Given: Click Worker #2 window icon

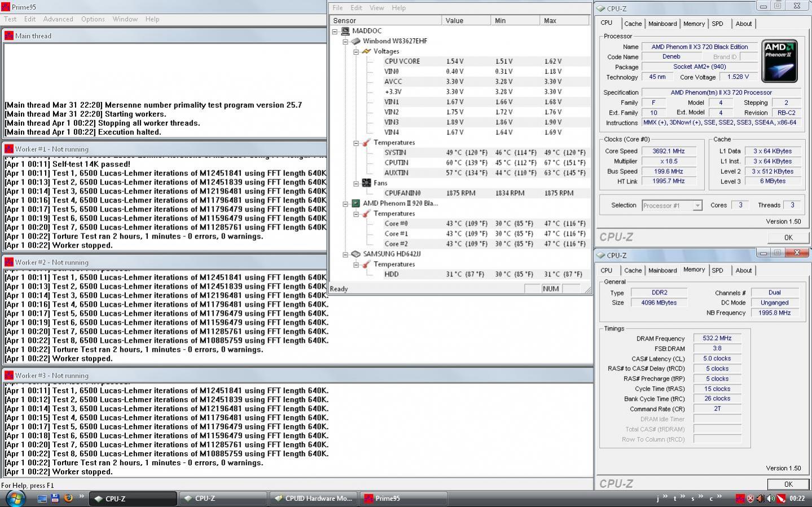Looking at the screenshot, I should pos(9,262).
